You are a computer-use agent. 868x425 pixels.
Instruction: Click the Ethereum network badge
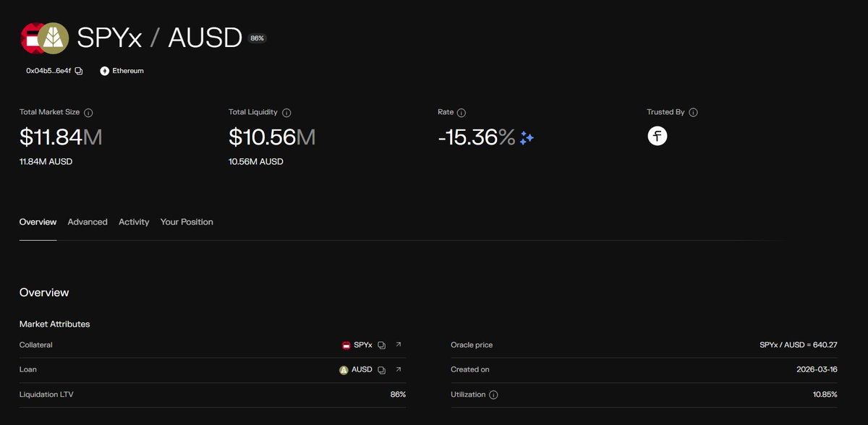[x=122, y=71]
